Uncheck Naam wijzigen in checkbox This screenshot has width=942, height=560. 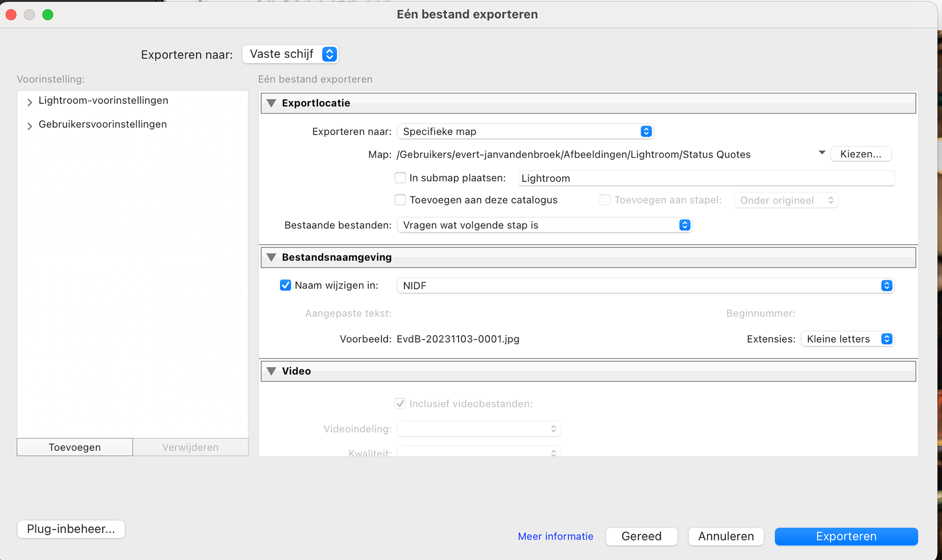286,285
